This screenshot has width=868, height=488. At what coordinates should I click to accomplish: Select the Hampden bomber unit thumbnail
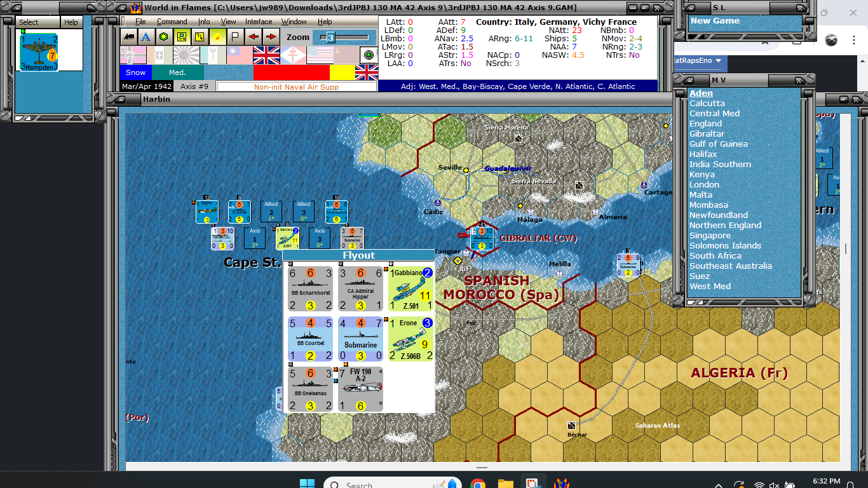tap(39, 52)
